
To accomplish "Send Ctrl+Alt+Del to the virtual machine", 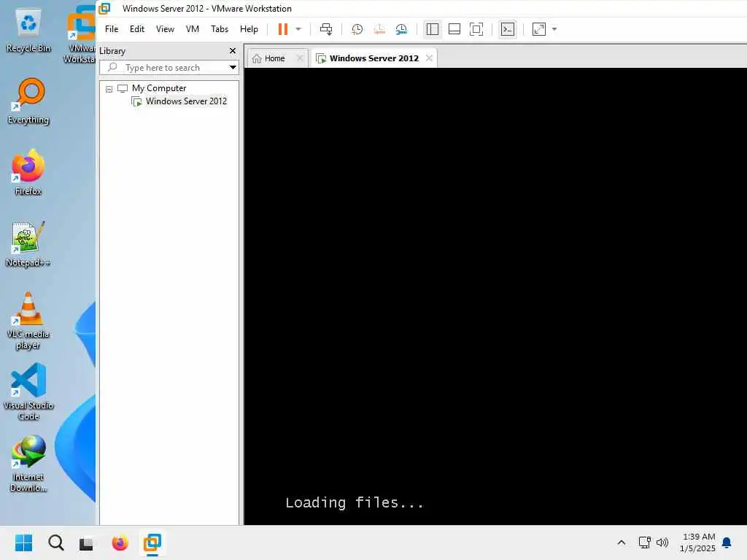I will pos(326,29).
